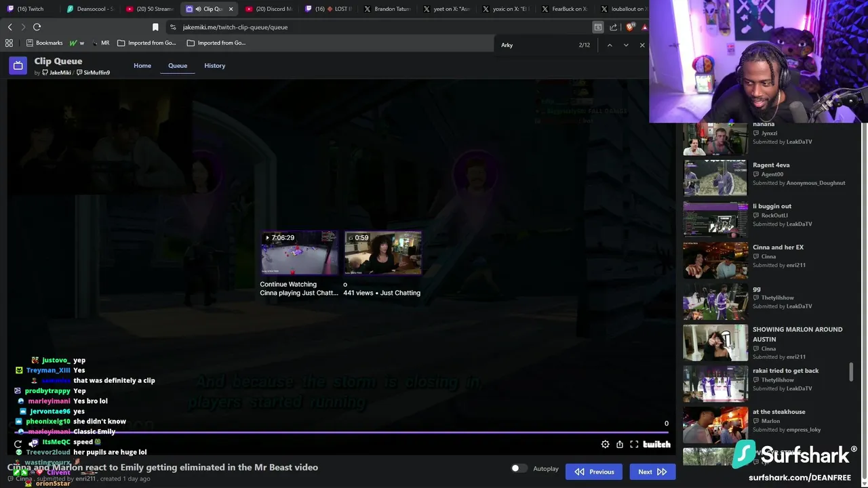868x488 pixels.
Task: Select the at the steakhouse clip
Action: click(x=765, y=425)
